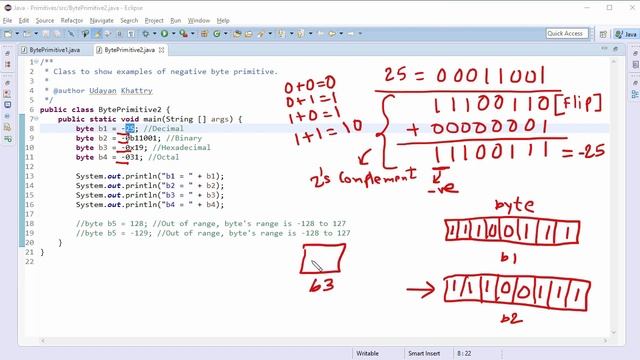Viewport: 640px width, 360px height.
Task: Open the Source menu
Action: coord(44,20)
